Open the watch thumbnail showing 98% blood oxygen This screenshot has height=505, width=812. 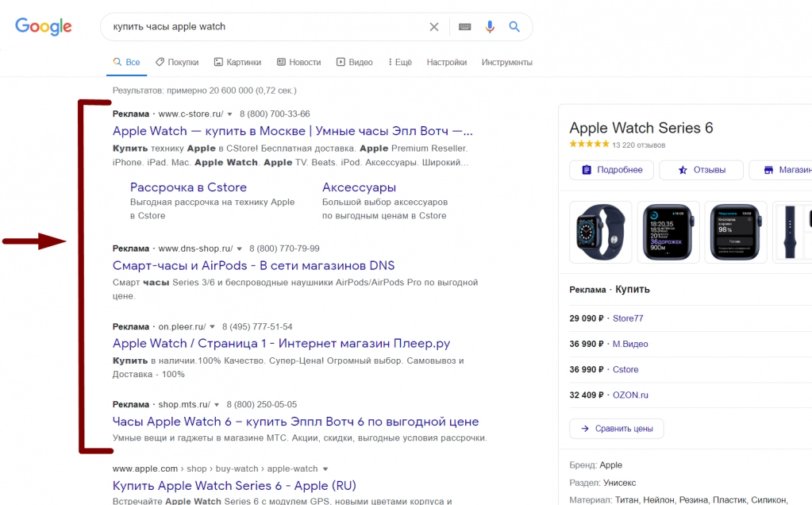pyautogui.click(x=736, y=232)
